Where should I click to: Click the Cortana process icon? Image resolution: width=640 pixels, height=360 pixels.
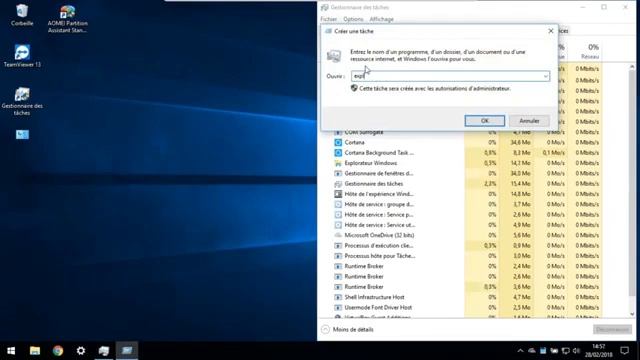point(338,142)
